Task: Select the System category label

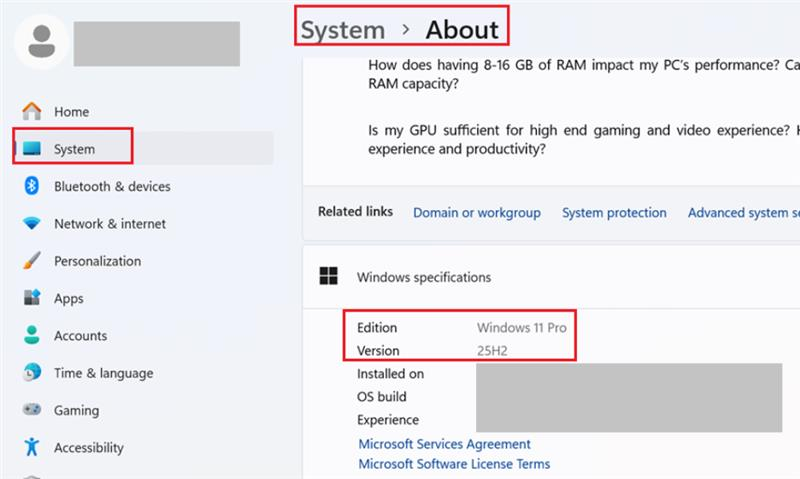Action: (x=74, y=149)
